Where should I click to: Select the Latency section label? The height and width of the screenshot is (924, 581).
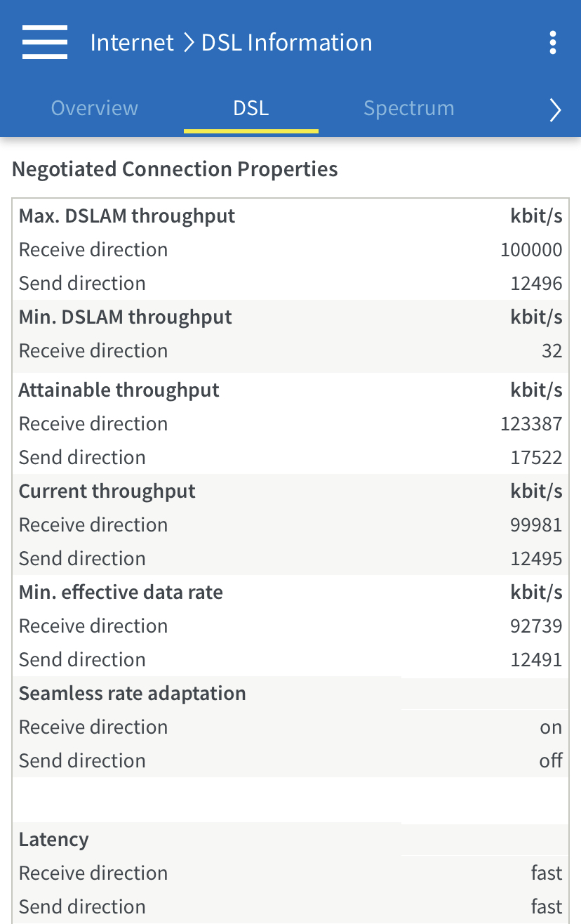point(54,840)
